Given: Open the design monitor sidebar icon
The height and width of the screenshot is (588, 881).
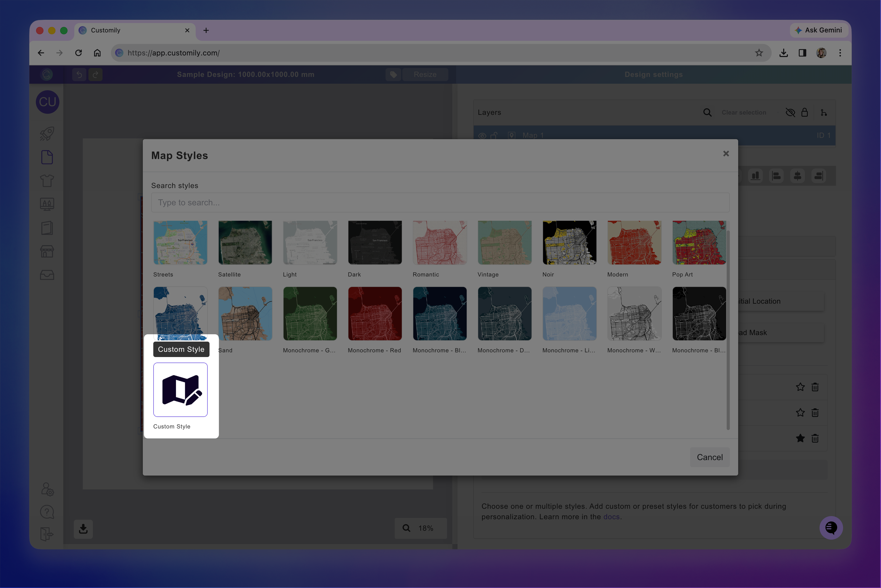Looking at the screenshot, I should 47,204.
